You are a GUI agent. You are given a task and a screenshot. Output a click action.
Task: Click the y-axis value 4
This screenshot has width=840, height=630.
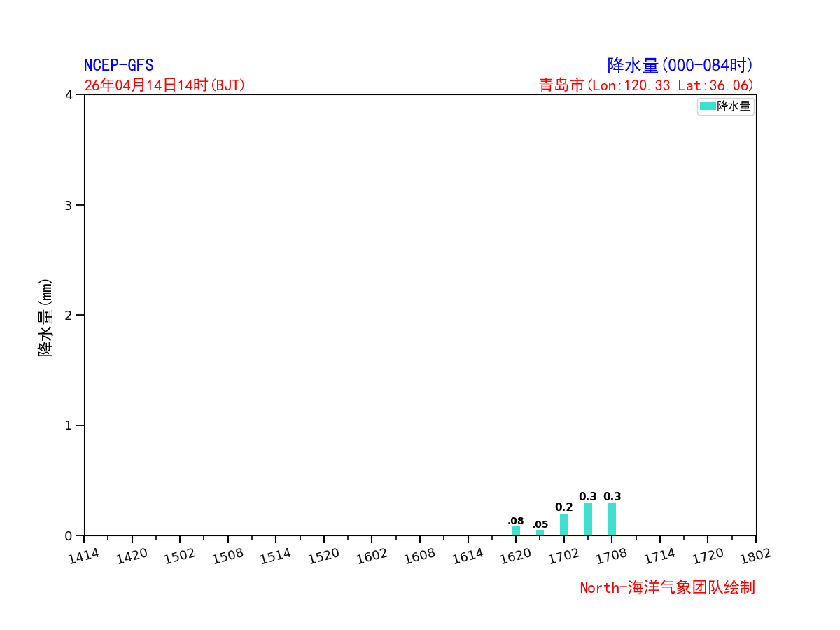point(69,95)
